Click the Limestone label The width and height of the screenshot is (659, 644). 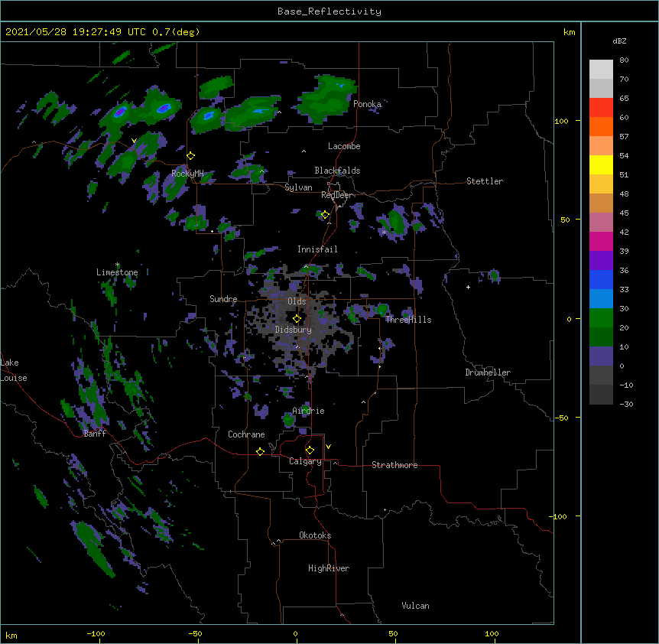click(117, 272)
